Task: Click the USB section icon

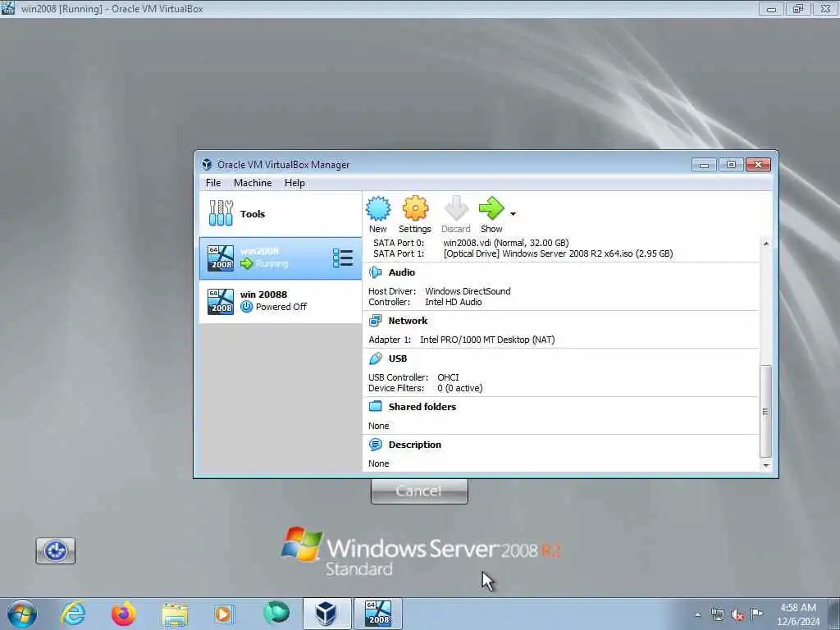Action: click(376, 358)
